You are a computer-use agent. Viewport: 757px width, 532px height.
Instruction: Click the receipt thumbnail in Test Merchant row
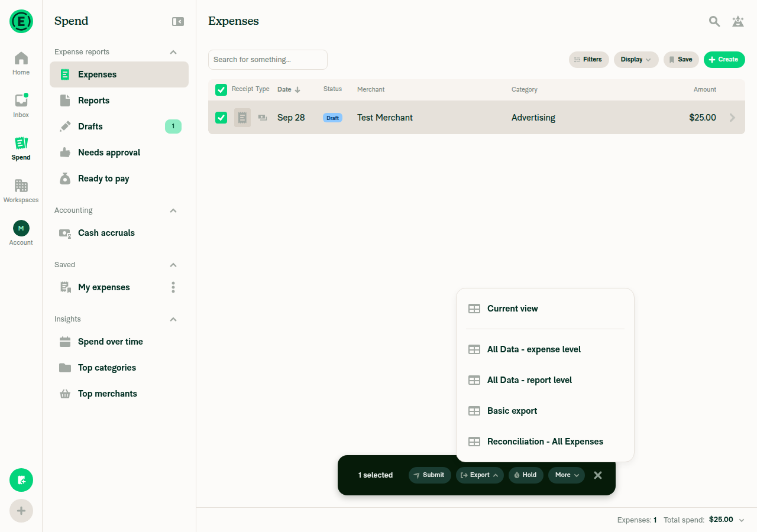[x=242, y=118]
